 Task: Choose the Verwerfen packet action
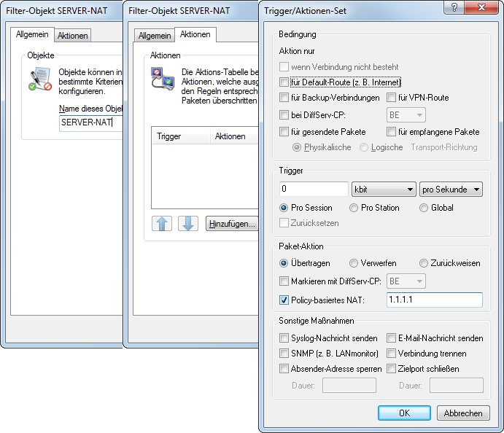(354, 263)
